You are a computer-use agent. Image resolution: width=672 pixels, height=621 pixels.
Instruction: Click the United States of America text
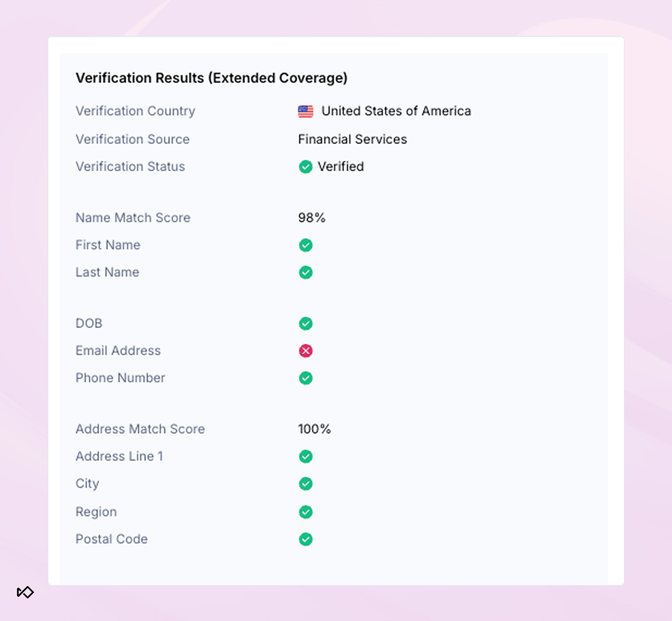pos(396,111)
